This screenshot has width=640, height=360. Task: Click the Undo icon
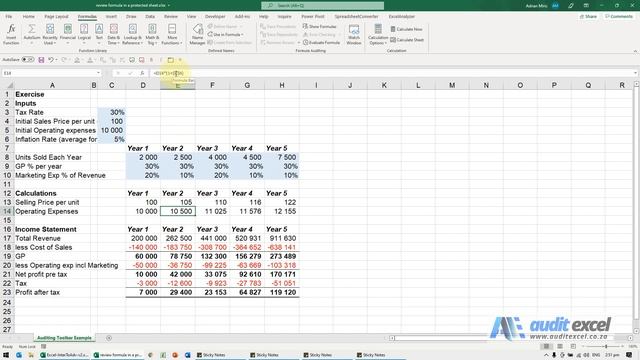[51, 60]
